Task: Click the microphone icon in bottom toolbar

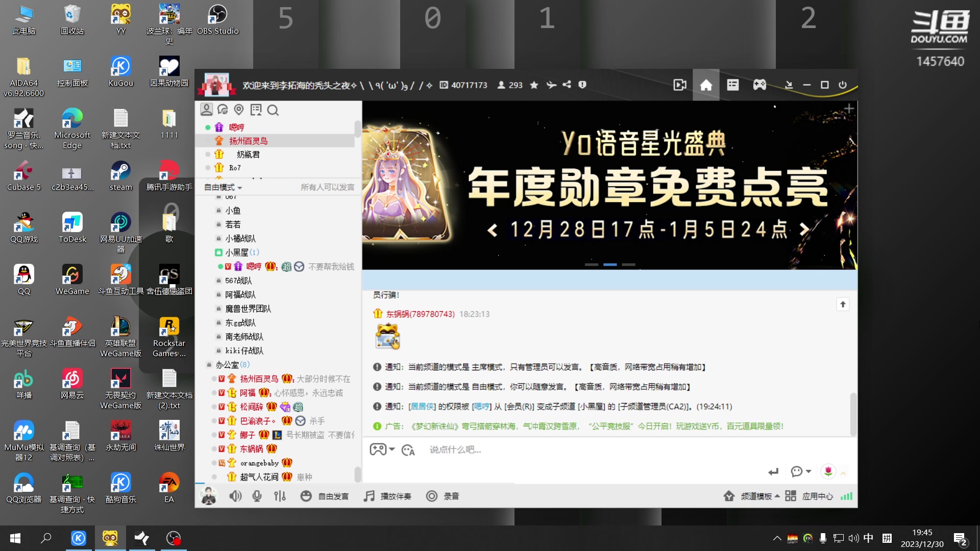Action: click(x=257, y=495)
